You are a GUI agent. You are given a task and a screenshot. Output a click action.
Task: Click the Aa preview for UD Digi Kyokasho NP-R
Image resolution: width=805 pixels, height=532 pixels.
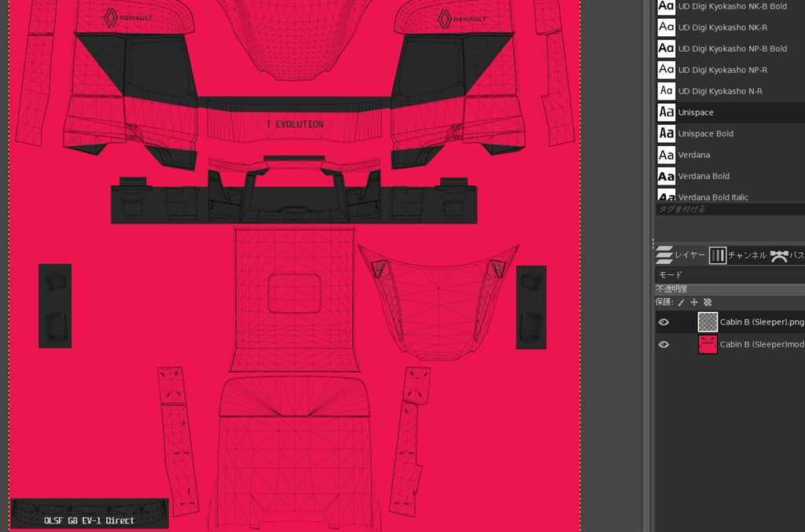[666, 69]
